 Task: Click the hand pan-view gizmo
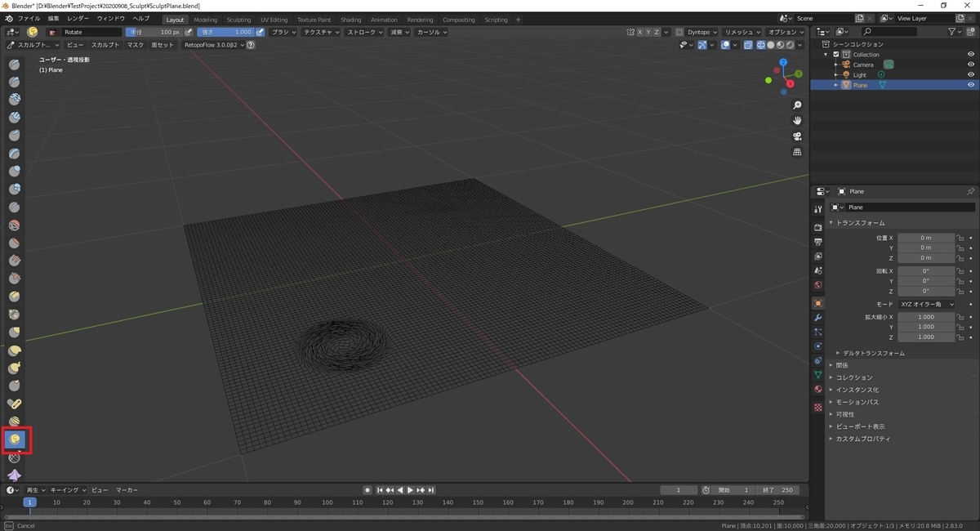point(797,121)
